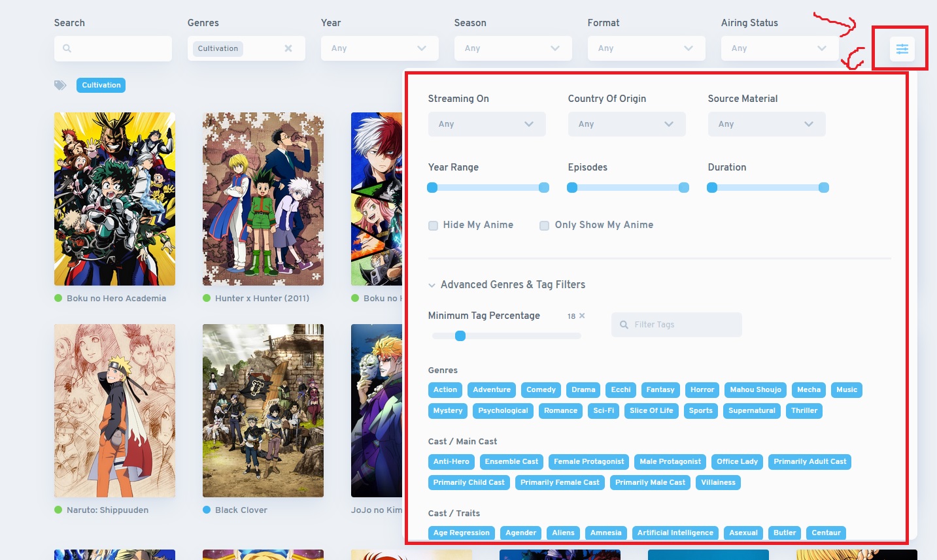This screenshot has width=937, height=560.
Task: Select the Artificial Intelligence trait tag
Action: (675, 533)
